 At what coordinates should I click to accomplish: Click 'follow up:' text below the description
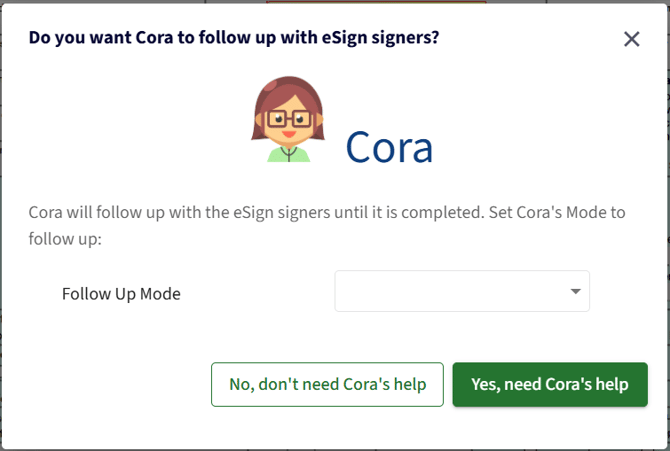click(x=65, y=239)
